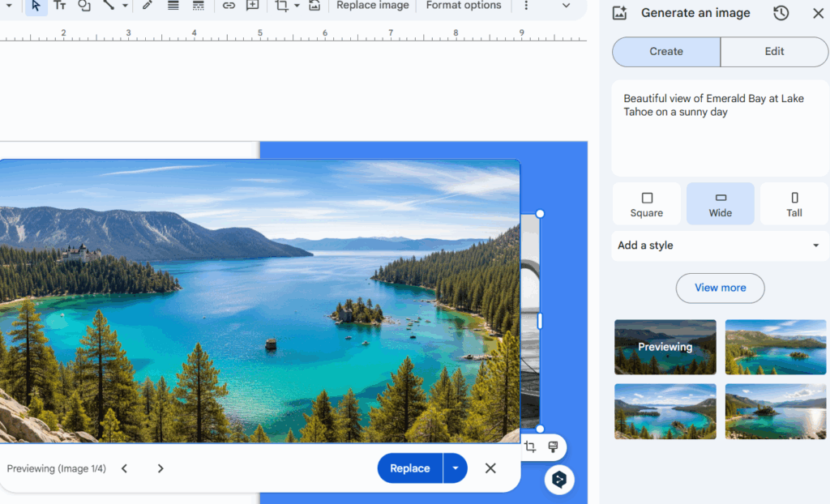Viewport: 830px width, 504px height.
Task: Open the image generation history icon
Action: tap(781, 13)
